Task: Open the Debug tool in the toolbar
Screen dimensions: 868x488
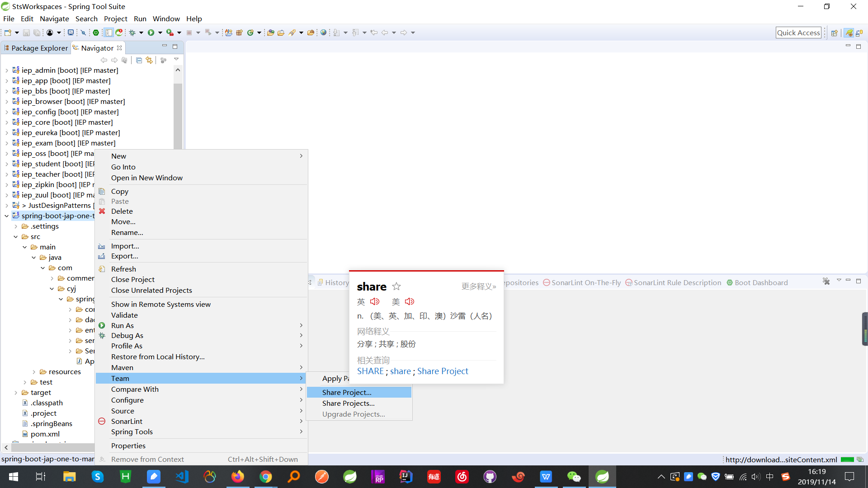Action: pos(132,32)
